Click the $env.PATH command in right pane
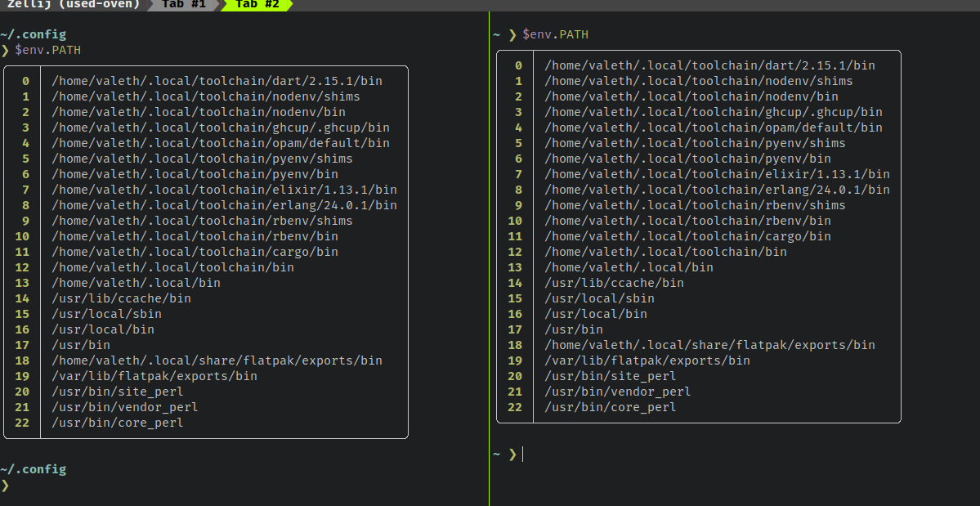 tap(556, 34)
